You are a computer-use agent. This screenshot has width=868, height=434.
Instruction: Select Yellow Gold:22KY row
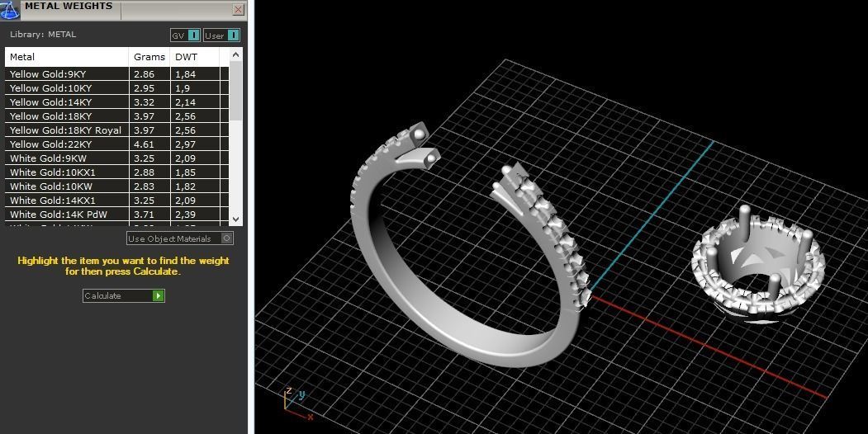coord(116,144)
